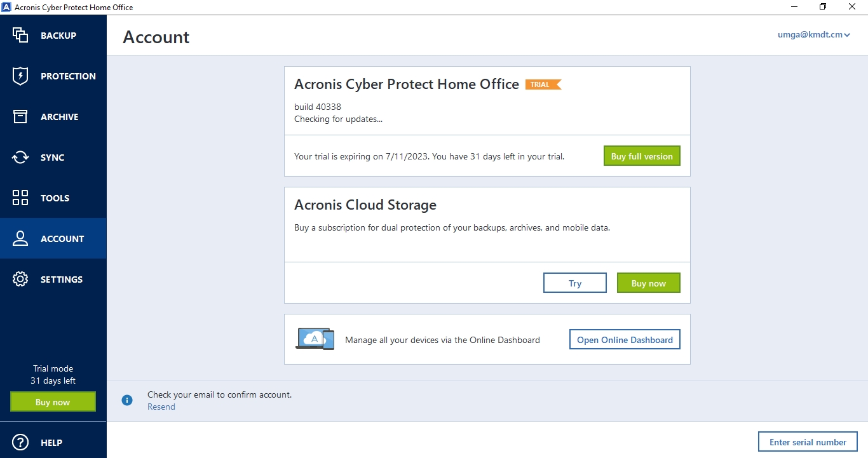The height and width of the screenshot is (458, 868).
Task: Switch to PROTECTION section label
Action: tap(68, 76)
